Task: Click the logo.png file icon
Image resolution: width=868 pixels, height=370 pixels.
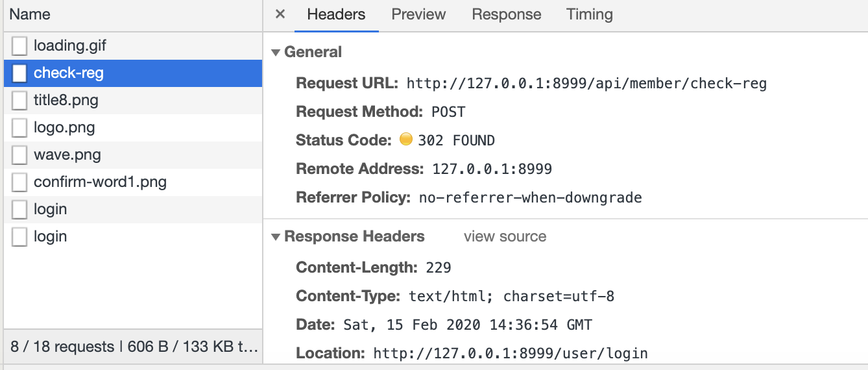Action: point(20,128)
